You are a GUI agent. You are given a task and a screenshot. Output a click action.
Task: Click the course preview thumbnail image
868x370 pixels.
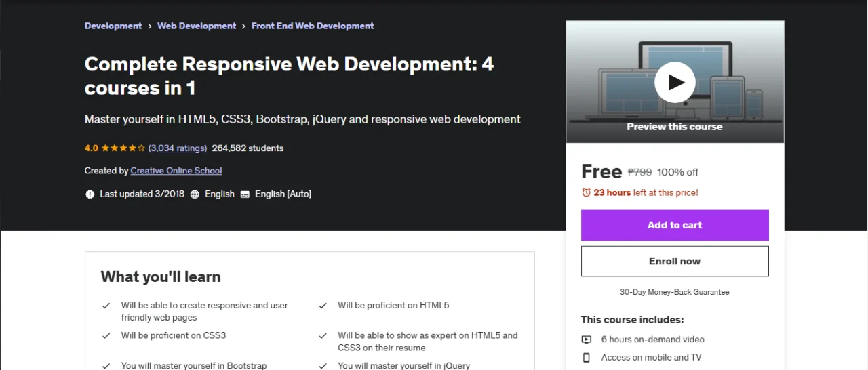[x=675, y=82]
